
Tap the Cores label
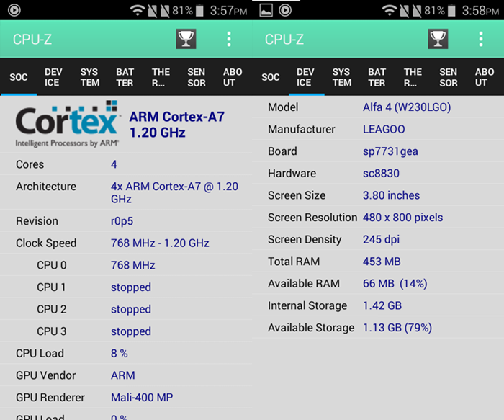click(30, 164)
